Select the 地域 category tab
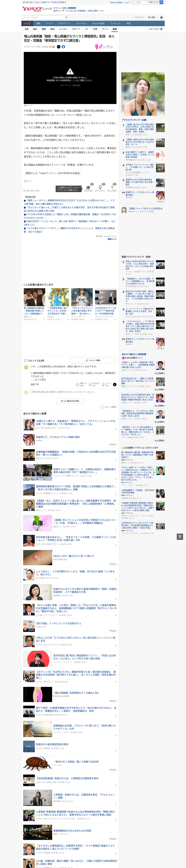Viewport: 186px width, 868px height. [x=115, y=29]
